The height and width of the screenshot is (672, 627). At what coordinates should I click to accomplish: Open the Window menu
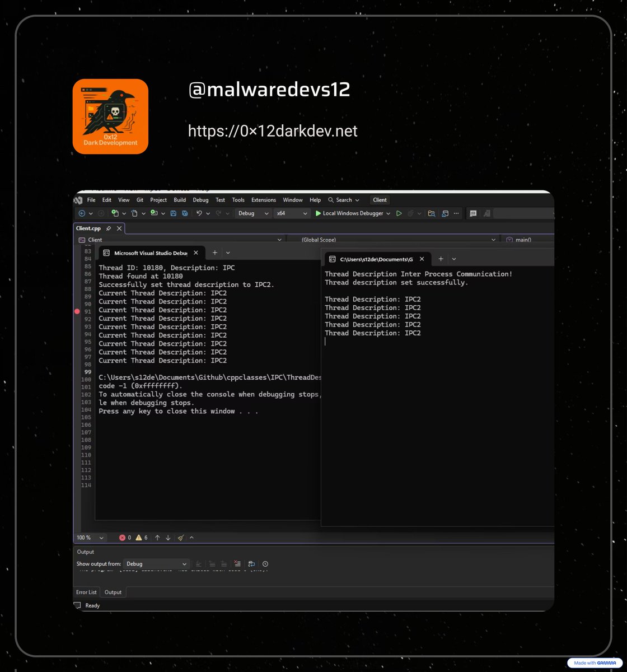pos(293,200)
